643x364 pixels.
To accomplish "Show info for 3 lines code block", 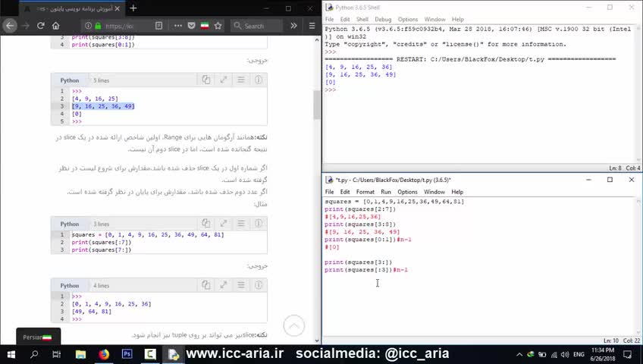I will coord(259,224).
